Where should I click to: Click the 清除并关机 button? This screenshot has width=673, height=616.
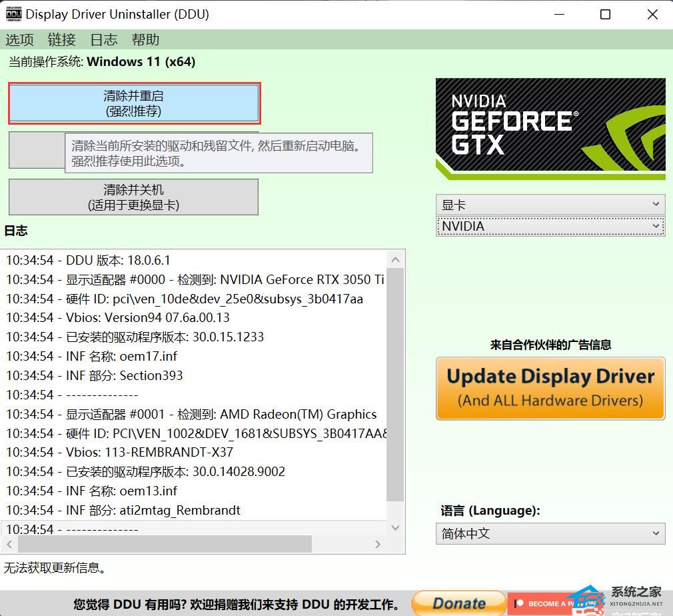click(x=133, y=197)
